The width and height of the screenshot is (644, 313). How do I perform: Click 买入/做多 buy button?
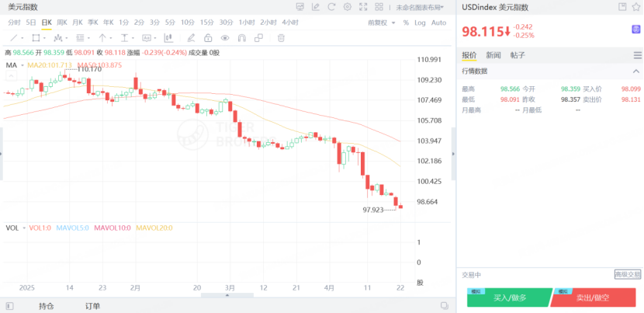coord(509,297)
